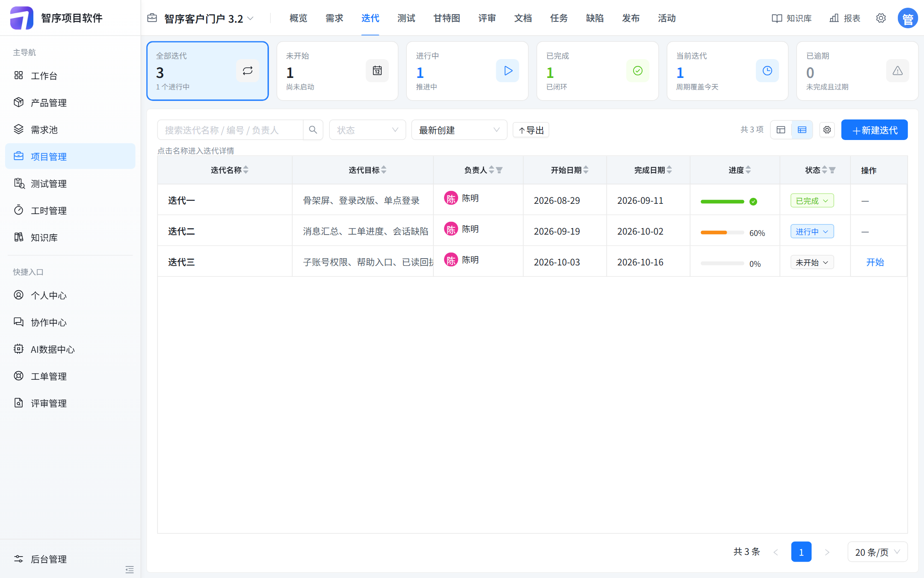Change 迭代二 status dropdown 进行中
Image resolution: width=924 pixels, height=578 pixels.
coord(812,232)
